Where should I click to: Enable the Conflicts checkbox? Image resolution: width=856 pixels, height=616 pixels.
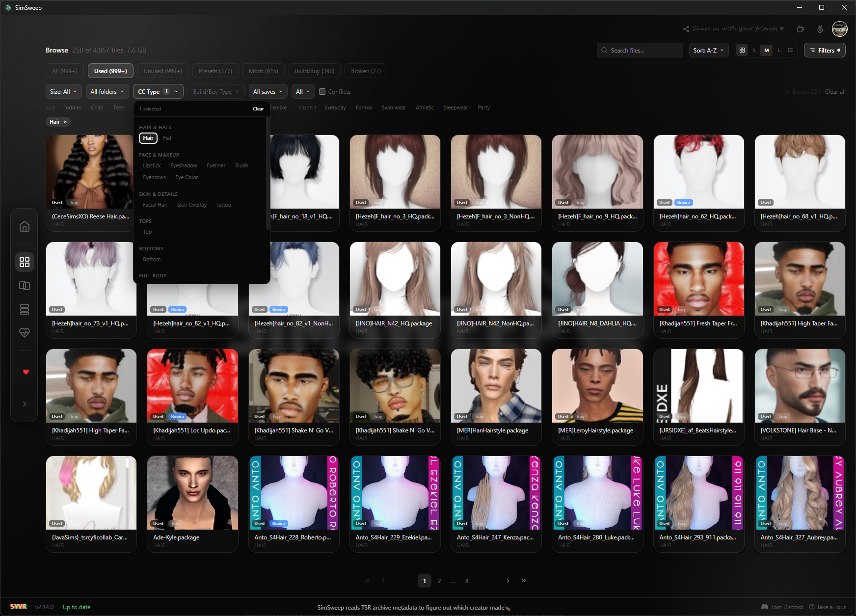322,92
